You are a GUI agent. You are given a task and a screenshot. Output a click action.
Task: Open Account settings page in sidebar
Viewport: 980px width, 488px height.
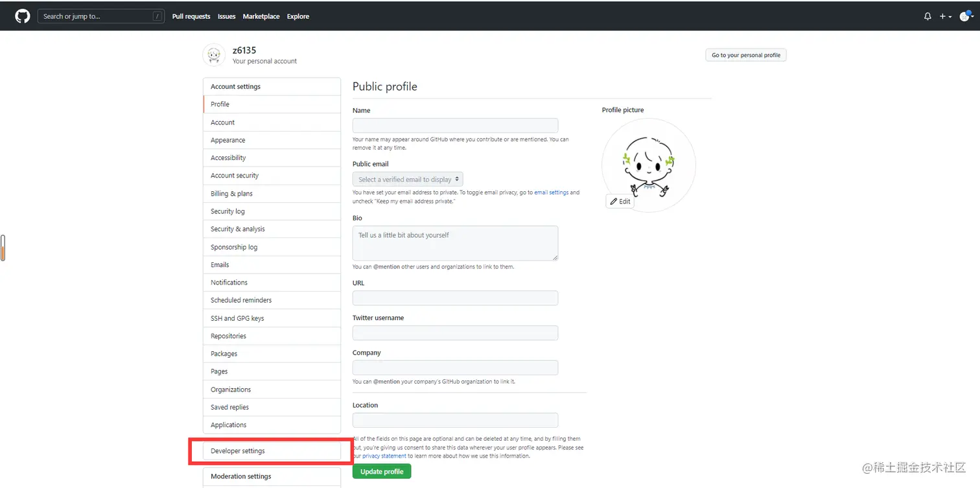(272, 122)
